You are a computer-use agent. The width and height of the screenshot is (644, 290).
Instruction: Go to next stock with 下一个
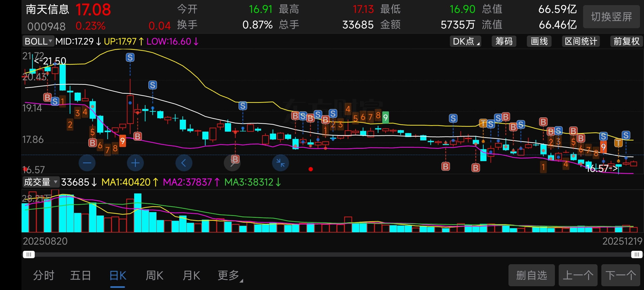(x=620, y=275)
